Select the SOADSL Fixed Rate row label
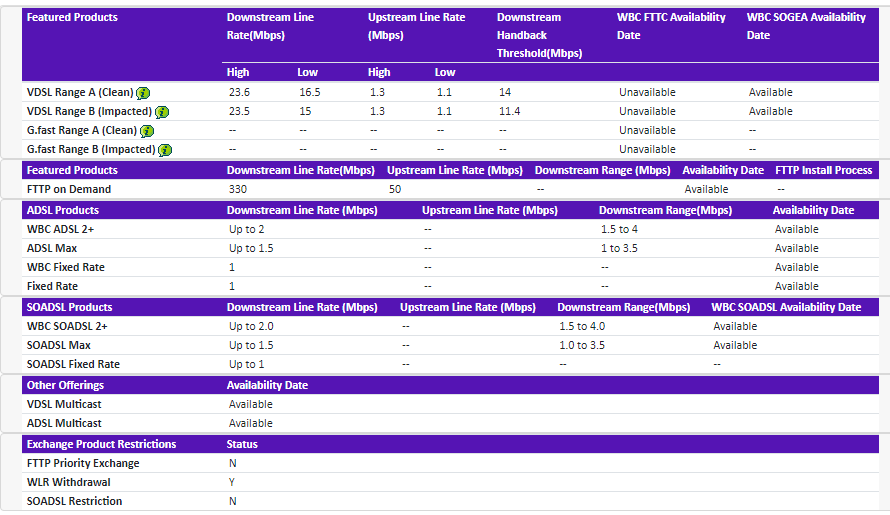The image size is (890, 515). click(x=73, y=364)
